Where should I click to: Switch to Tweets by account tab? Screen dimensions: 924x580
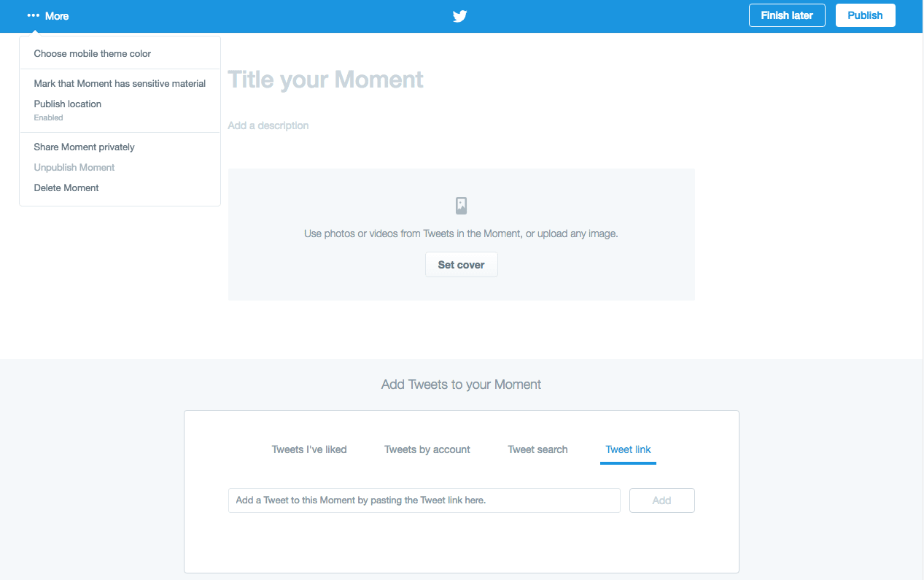427,449
